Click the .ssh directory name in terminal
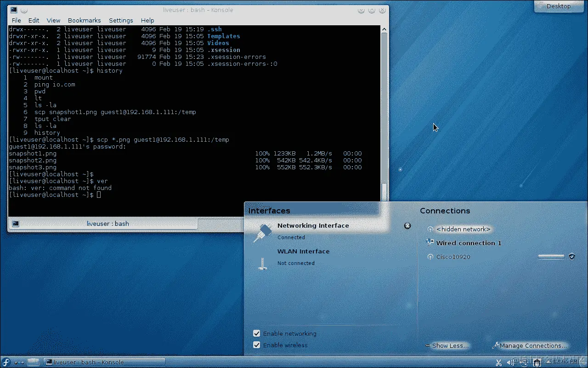Image resolution: width=588 pixels, height=368 pixels. coord(214,29)
